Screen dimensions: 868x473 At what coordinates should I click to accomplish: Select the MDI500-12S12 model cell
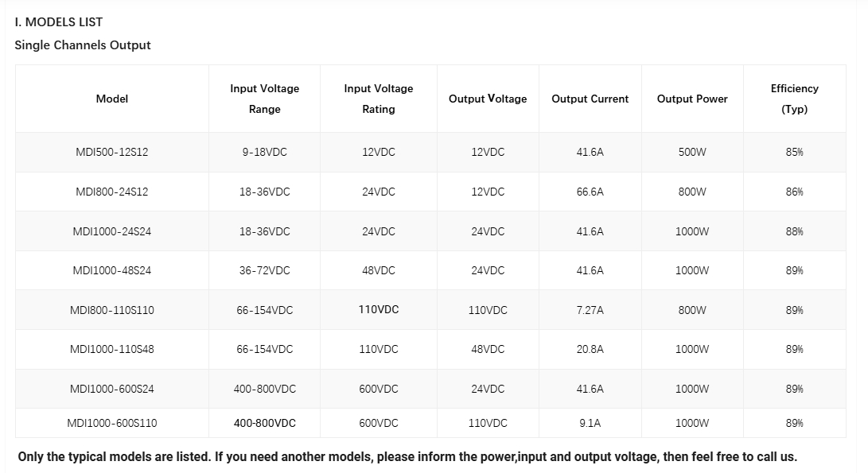click(112, 152)
